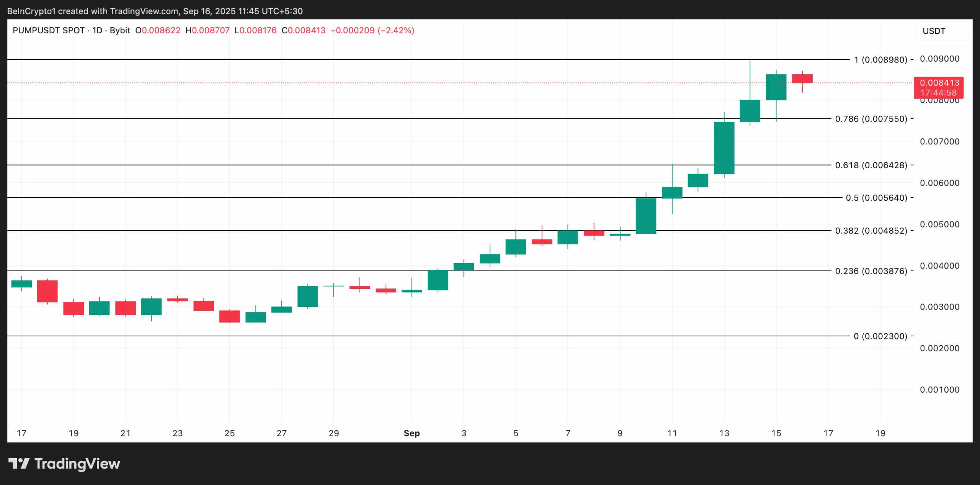The height and width of the screenshot is (485, 980).
Task: Click the 0.009000 price axis label
Action: click(x=939, y=59)
